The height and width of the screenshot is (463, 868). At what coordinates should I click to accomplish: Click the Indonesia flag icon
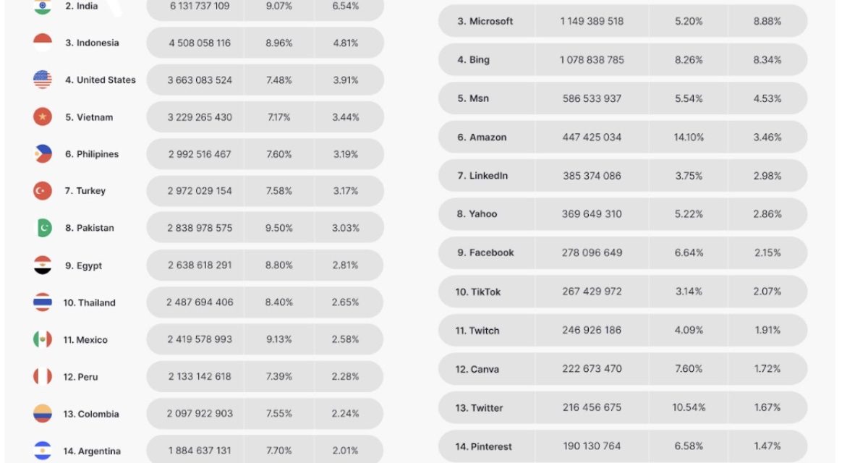click(43, 43)
